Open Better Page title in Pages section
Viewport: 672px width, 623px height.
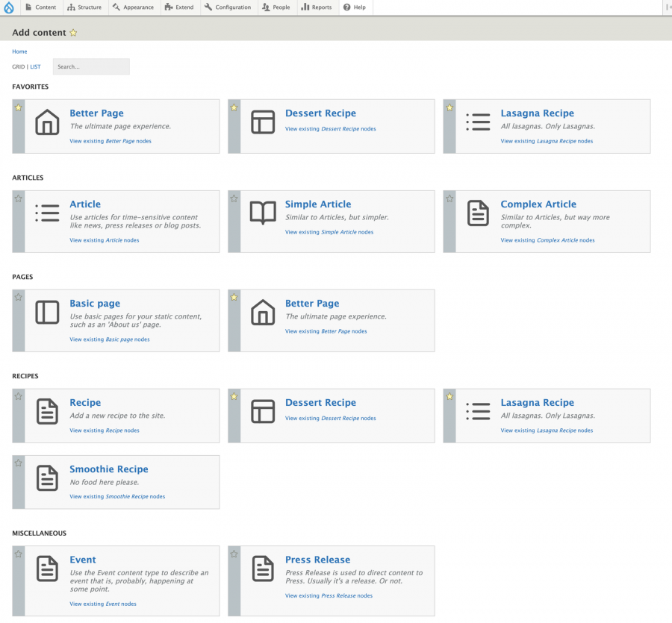312,304
